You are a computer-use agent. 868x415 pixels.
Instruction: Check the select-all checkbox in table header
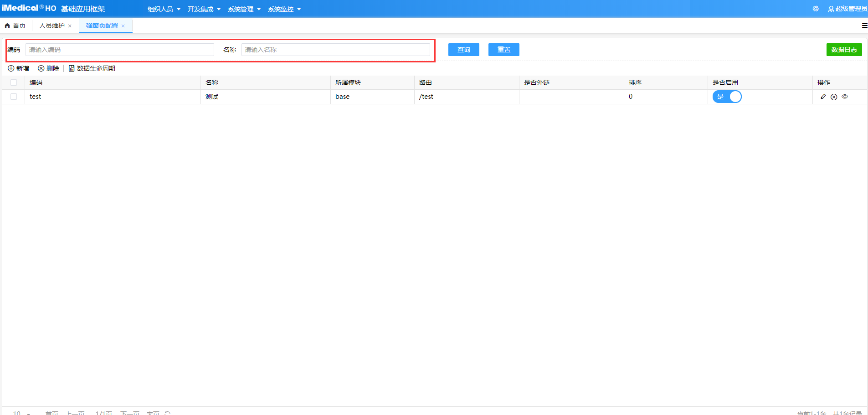pos(14,82)
